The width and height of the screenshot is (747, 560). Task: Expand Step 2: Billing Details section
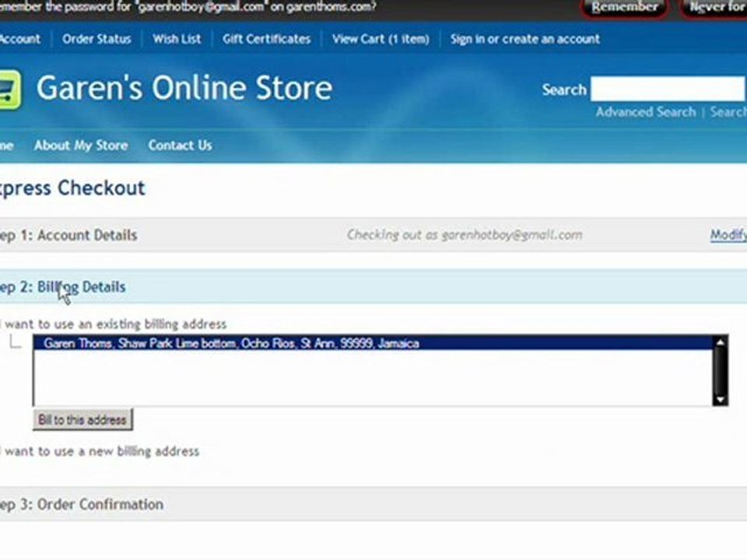point(373,287)
